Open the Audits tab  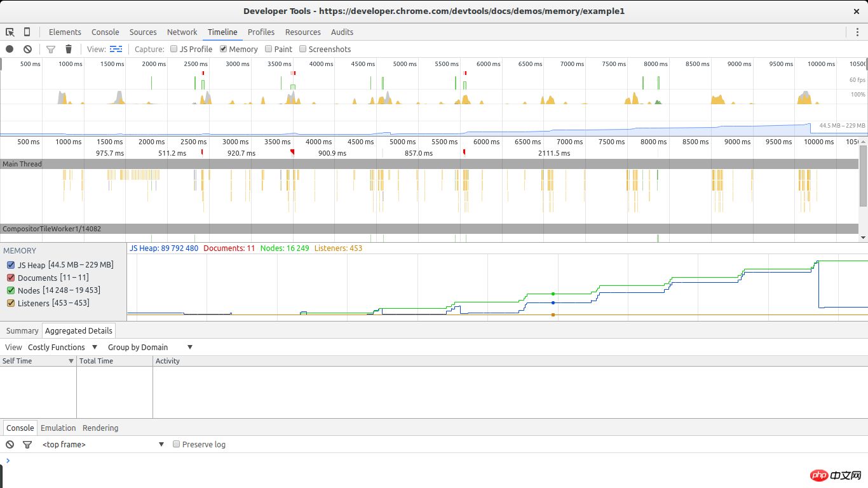[x=342, y=32]
